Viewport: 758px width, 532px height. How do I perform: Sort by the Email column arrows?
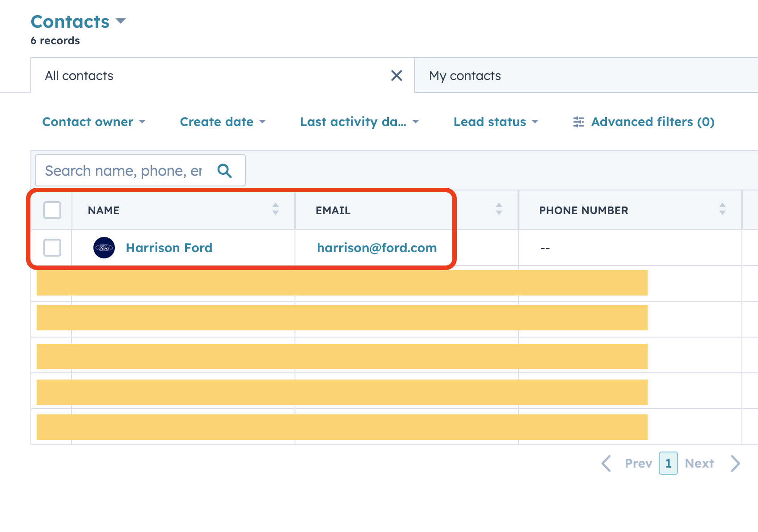click(x=499, y=209)
